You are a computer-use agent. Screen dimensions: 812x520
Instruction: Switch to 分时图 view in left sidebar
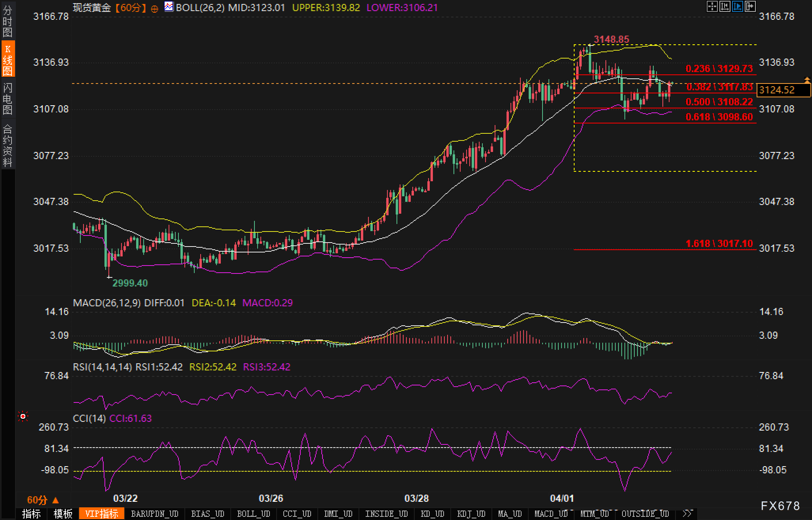[x=8, y=21]
